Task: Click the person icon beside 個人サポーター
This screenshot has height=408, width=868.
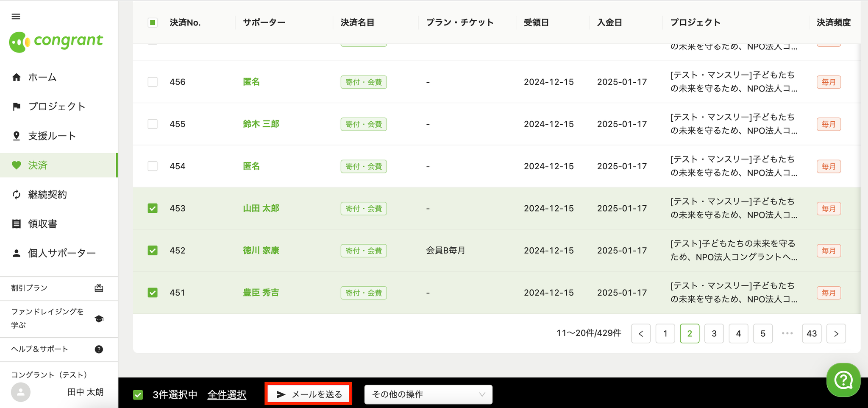Action: coord(17,253)
